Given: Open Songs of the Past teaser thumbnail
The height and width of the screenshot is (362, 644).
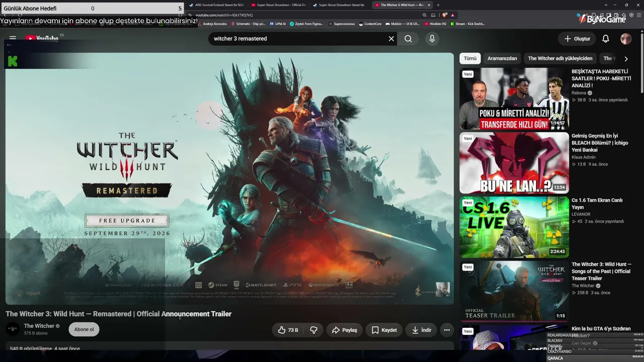Looking at the screenshot, I should [514, 292].
